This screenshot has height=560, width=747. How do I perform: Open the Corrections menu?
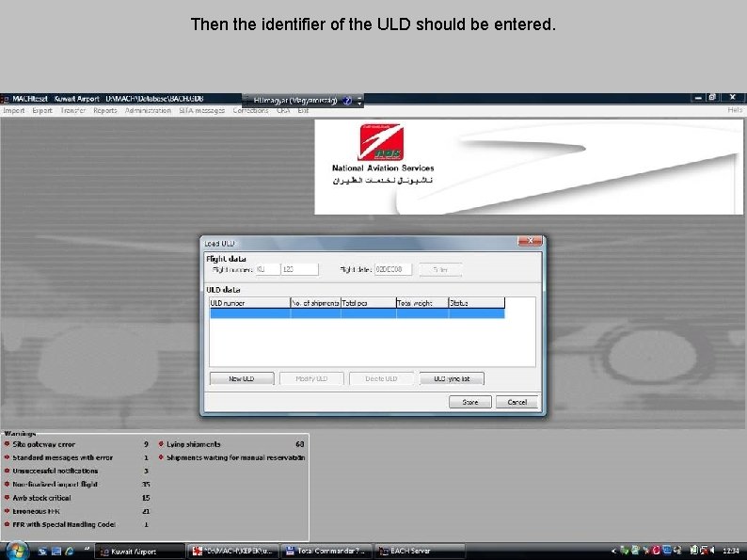click(250, 110)
